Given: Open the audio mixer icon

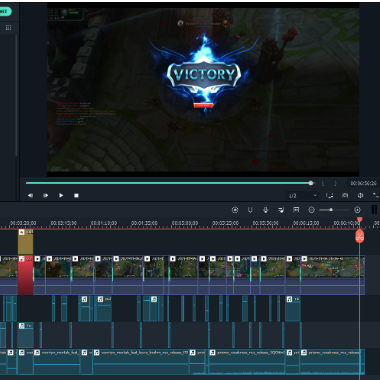Looking at the screenshot, I should click(x=281, y=210).
